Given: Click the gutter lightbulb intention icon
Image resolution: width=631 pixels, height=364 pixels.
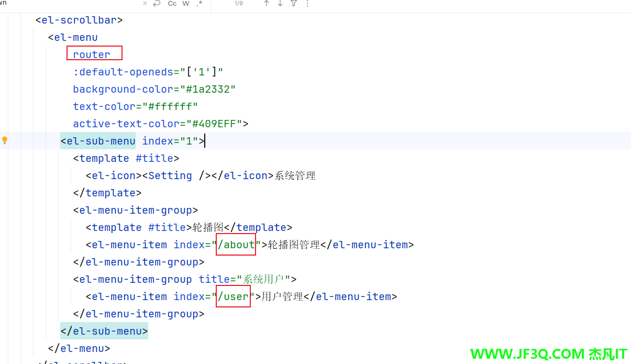Looking at the screenshot, I should (5, 140).
